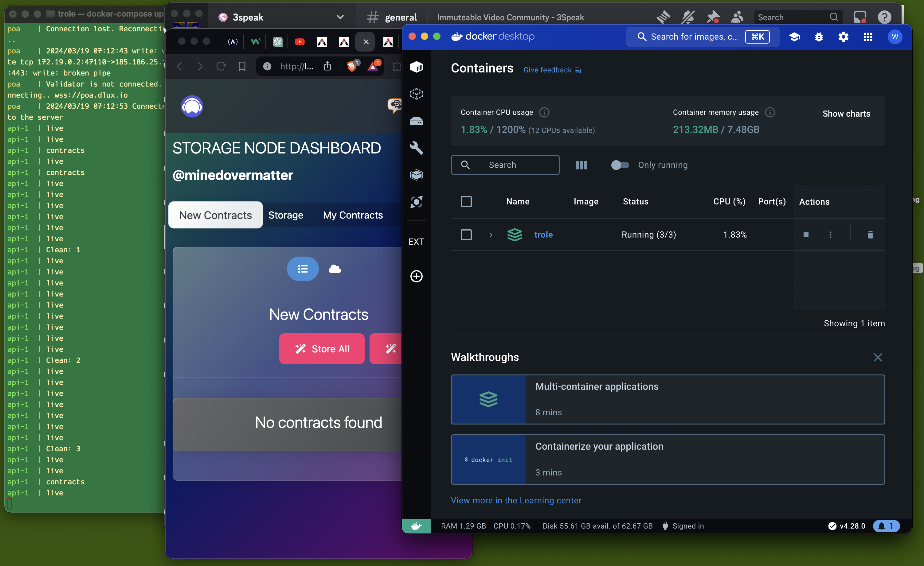Delete the trole container stack
This screenshot has height=566, width=924.
(x=870, y=235)
